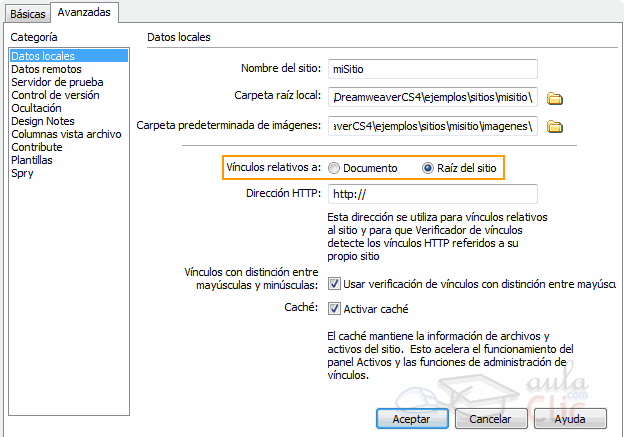Image resolution: width=624 pixels, height=437 pixels.
Task: Browse folder icon for Carpeta raíz local
Action: click(x=554, y=98)
